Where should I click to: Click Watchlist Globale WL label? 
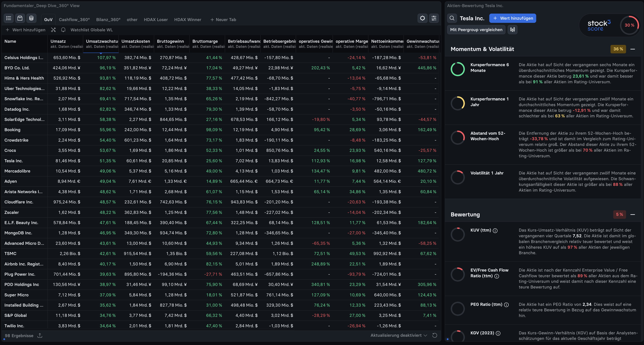tap(91, 30)
